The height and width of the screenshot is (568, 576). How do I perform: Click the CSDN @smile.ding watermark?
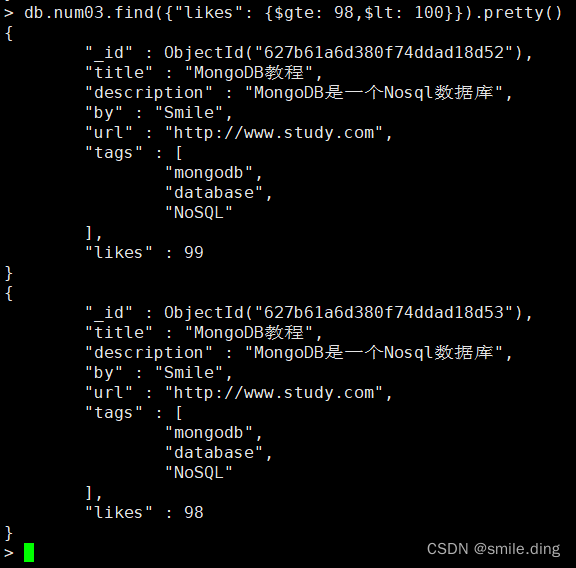pos(493,549)
